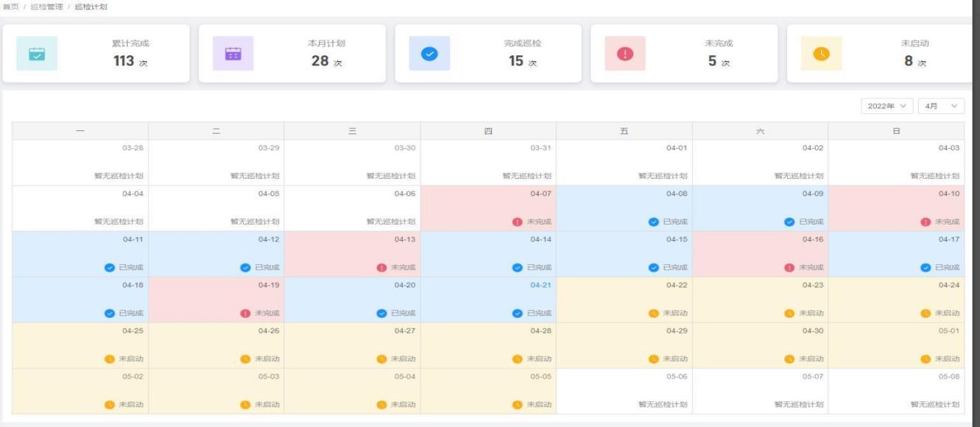The width and height of the screenshot is (980, 427).
Task: Click the yellow 未启动 clock icon
Action: (821, 54)
